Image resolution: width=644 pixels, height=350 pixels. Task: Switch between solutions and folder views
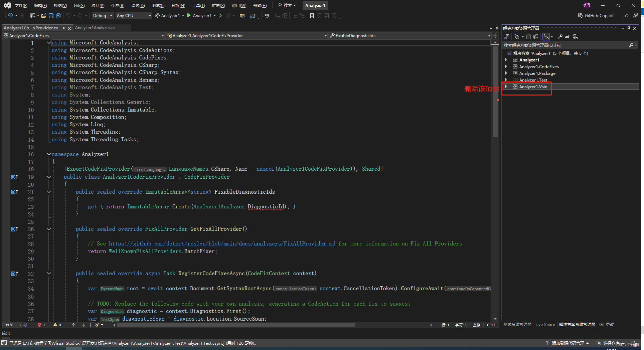pos(507,37)
